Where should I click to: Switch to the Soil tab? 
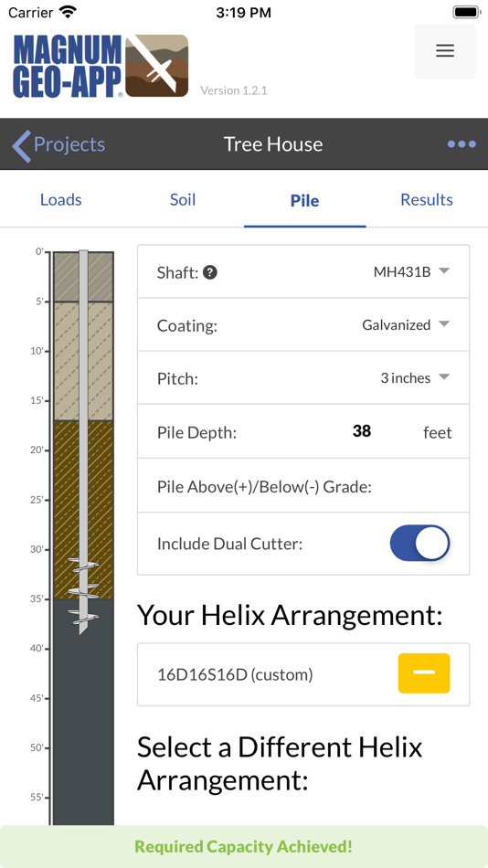(x=183, y=200)
